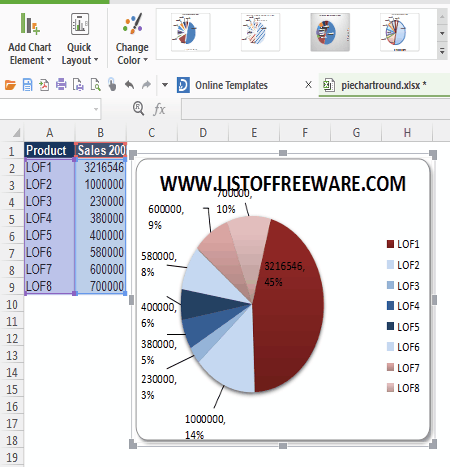Switch to the Online Templates tab
The width and height of the screenshot is (450, 467).
(x=231, y=85)
